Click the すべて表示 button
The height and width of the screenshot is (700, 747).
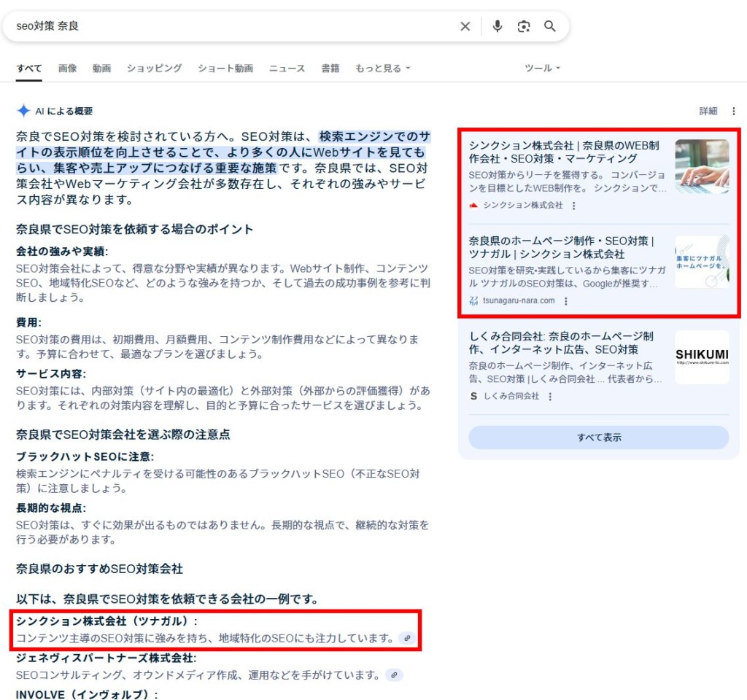(598, 437)
